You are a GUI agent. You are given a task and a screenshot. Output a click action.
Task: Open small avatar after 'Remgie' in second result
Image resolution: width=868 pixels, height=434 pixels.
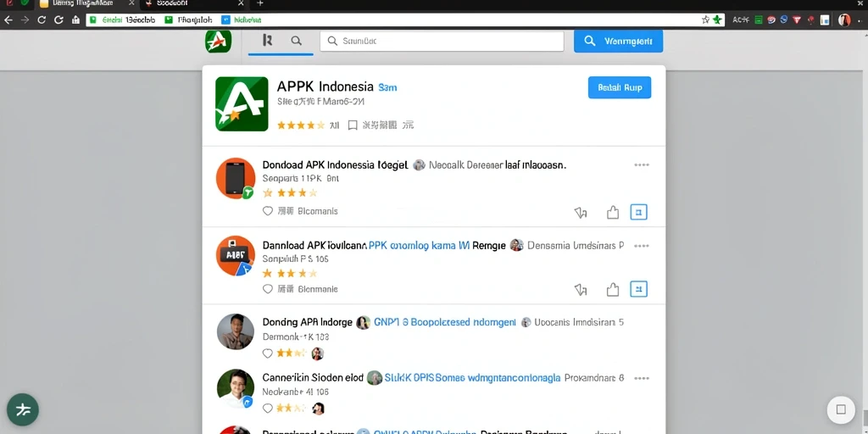pyautogui.click(x=516, y=245)
